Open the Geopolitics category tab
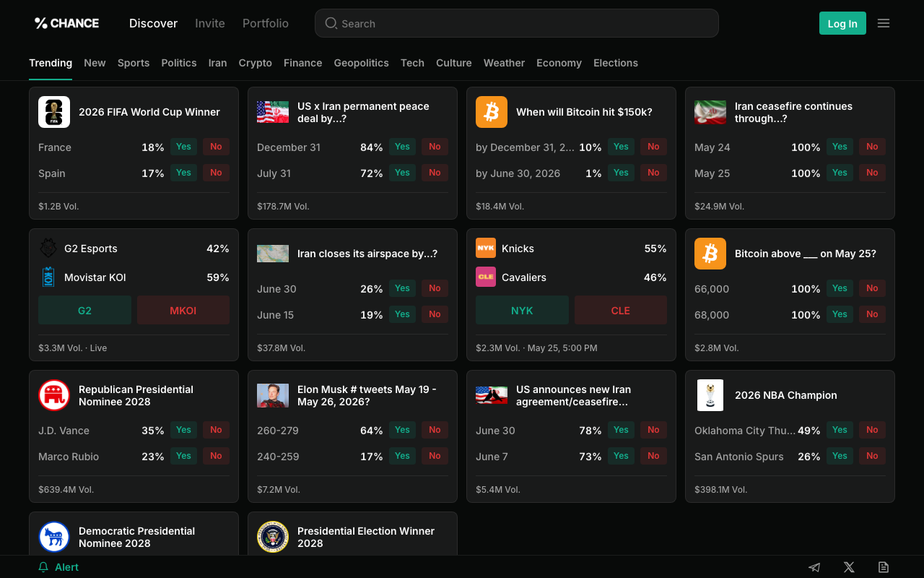 pos(362,63)
